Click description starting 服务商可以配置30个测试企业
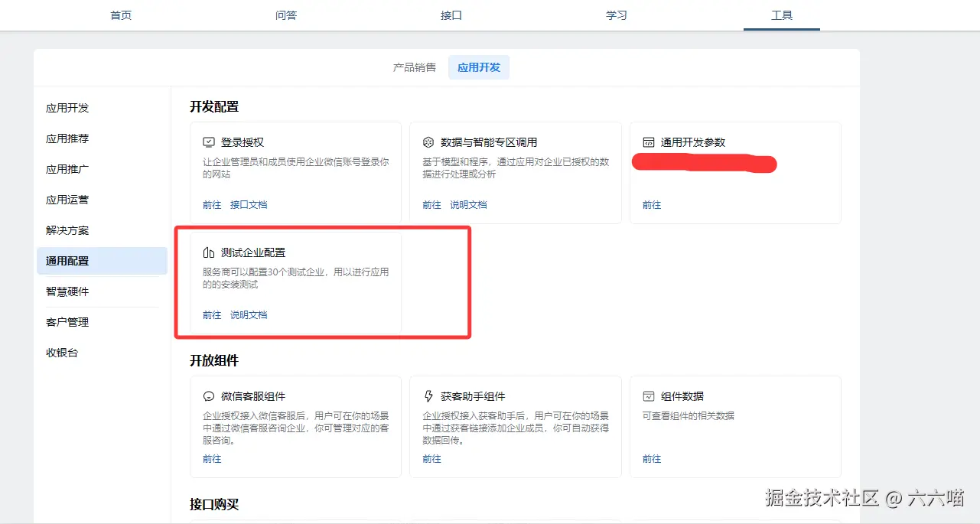The width and height of the screenshot is (980, 524). [296, 278]
